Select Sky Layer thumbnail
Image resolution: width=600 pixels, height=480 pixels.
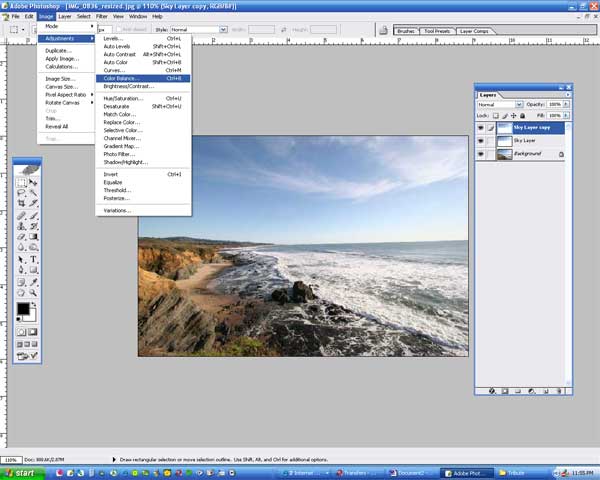pos(504,141)
